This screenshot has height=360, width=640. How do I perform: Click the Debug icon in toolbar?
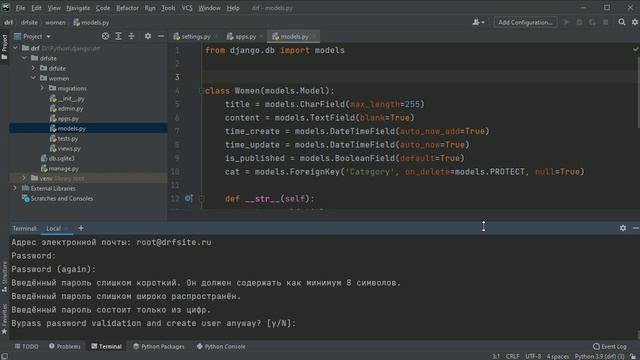coord(579,22)
